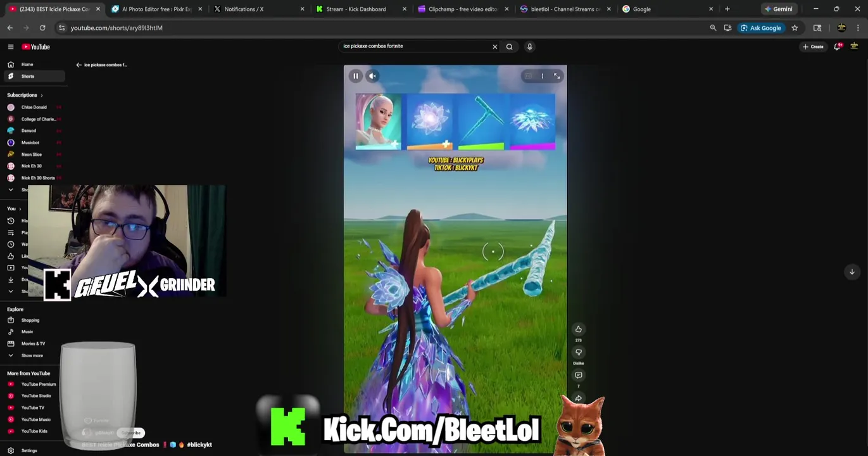Image resolution: width=868 pixels, height=456 pixels.
Task: Click the #blickykt hashtag
Action: (x=199, y=445)
